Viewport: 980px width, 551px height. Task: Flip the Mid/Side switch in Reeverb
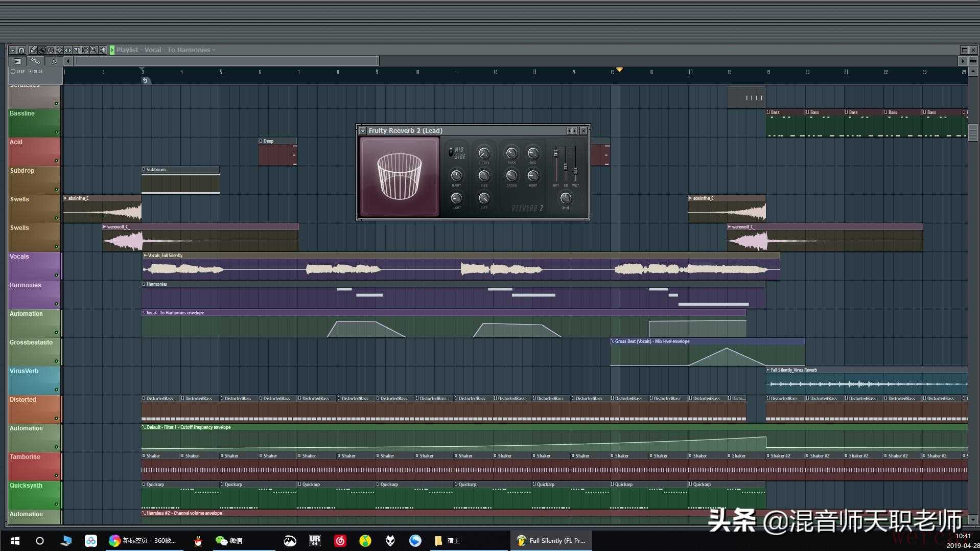coord(451,152)
